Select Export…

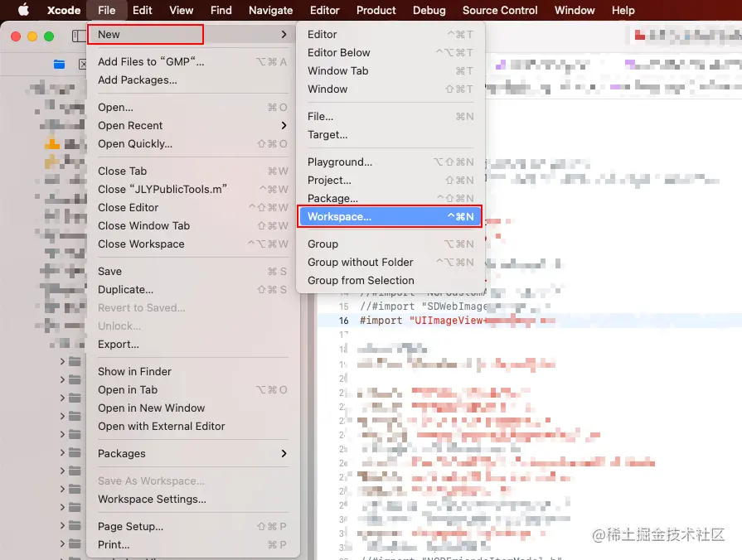(192, 345)
